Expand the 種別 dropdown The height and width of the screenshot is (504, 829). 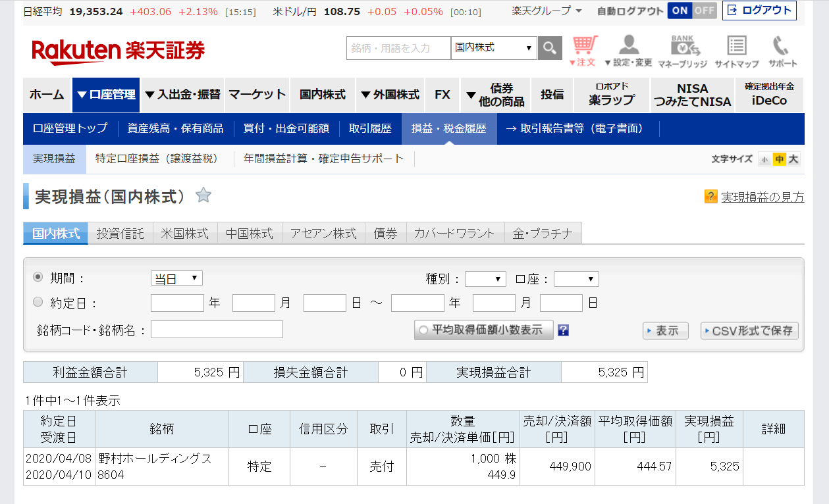point(485,279)
